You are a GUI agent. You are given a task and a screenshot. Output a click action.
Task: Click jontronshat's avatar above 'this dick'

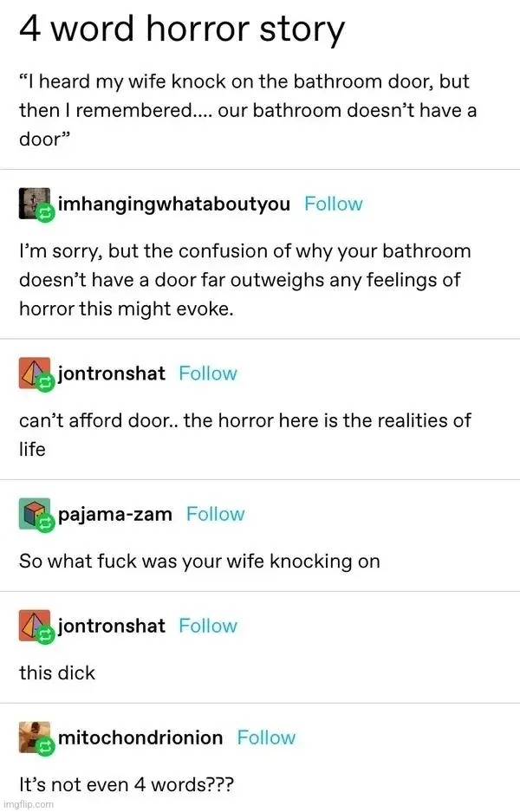point(35,625)
